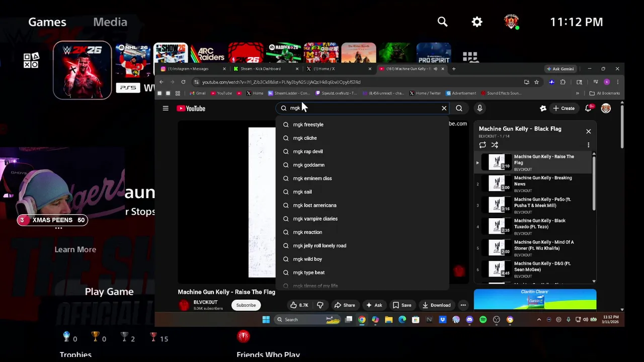Screen dimensions: 644x362
Task: Start voice search with the microphone
Action: (x=479, y=108)
